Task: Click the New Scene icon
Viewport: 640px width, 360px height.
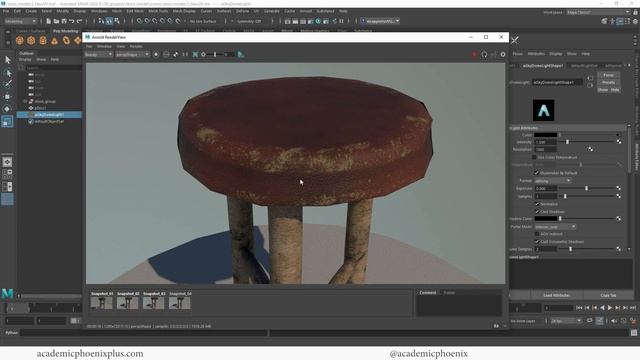Action: pyautogui.click(x=49, y=21)
